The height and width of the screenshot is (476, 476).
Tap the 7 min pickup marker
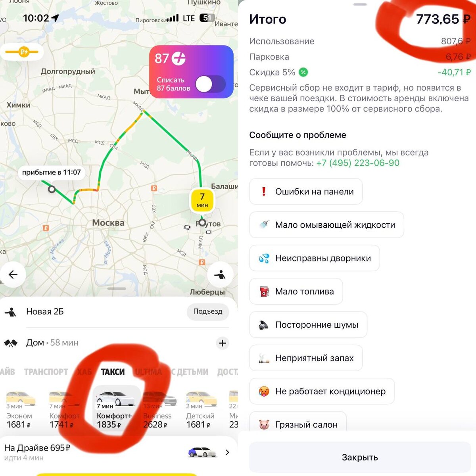tap(202, 200)
